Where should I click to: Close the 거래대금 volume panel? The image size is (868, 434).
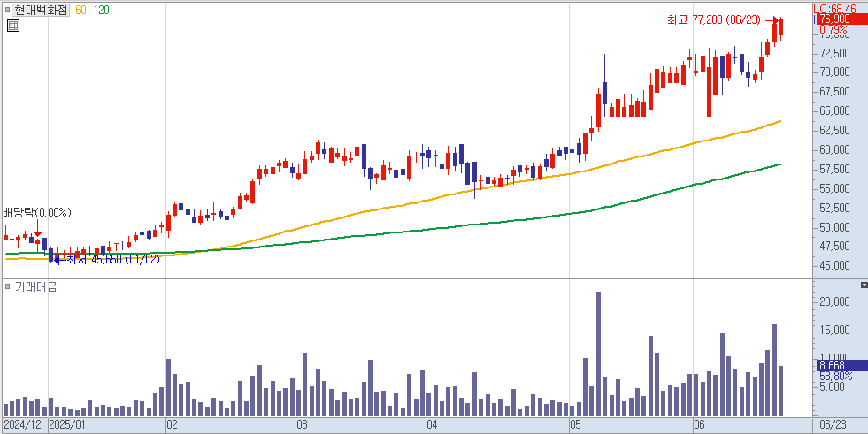pos(864,285)
